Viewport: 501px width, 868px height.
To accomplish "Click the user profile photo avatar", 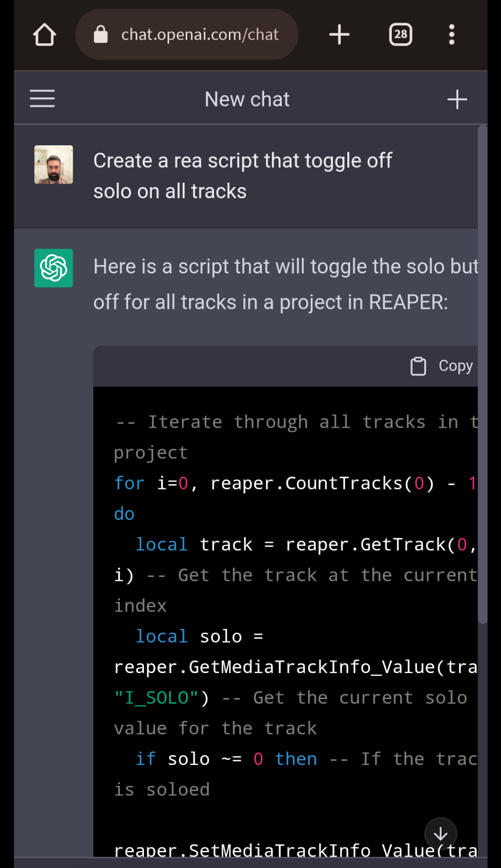I will (x=54, y=164).
